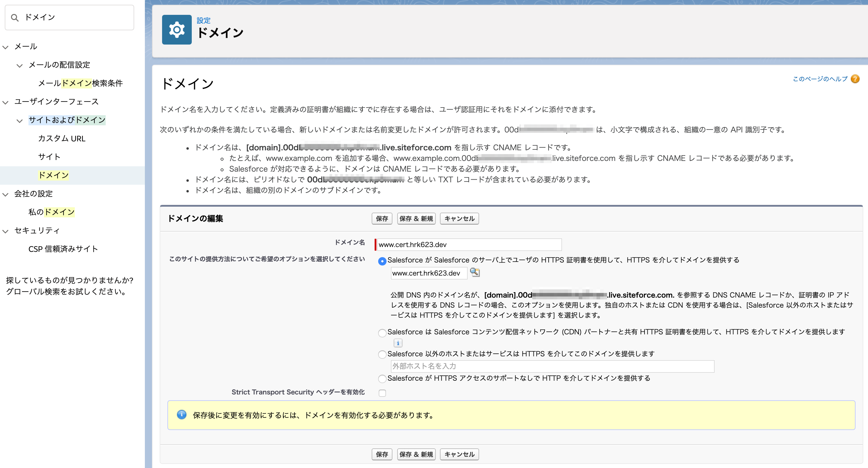
Task: Click the サイトおよびドメイン sidebar item
Action: pos(67,120)
